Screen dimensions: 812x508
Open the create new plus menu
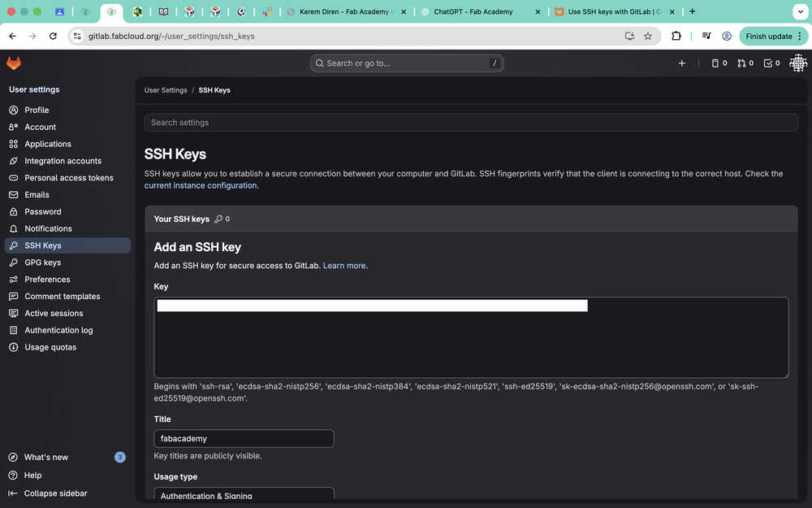click(x=682, y=63)
